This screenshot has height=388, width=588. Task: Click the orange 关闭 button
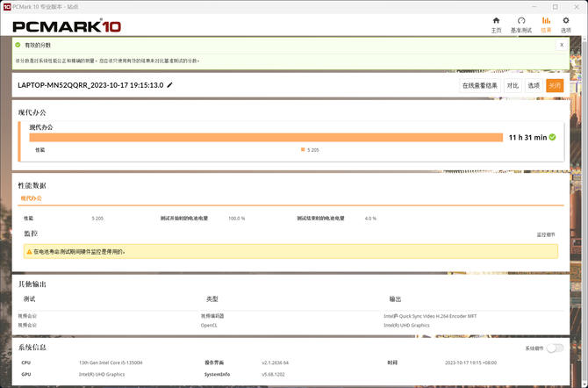coord(555,85)
